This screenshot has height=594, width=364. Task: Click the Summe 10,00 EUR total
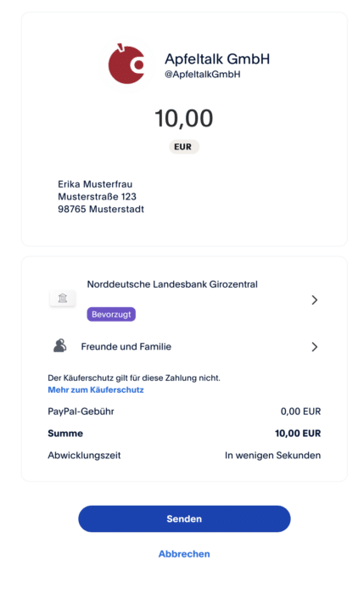[x=298, y=434]
